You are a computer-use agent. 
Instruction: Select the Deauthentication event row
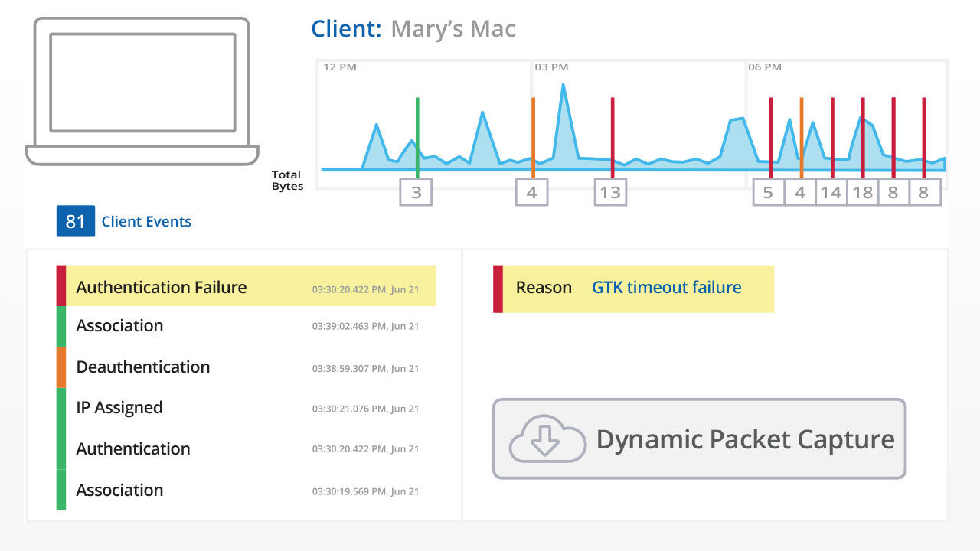pos(245,367)
